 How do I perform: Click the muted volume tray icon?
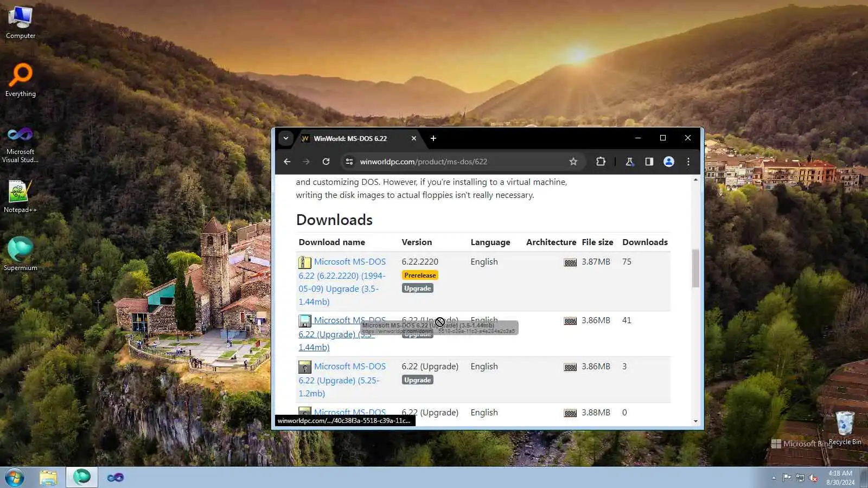tap(813, 478)
